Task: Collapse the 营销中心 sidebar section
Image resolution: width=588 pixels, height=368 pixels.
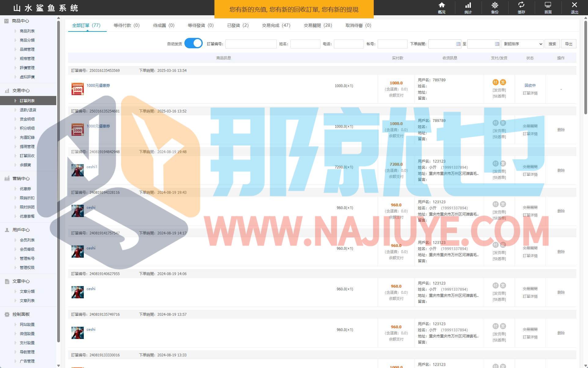Action: coord(21,178)
